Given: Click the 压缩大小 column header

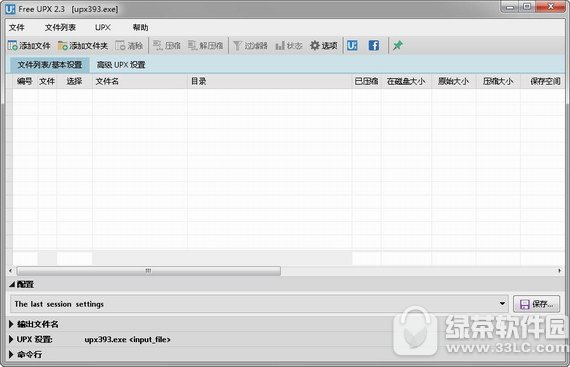Looking at the screenshot, I should click(x=498, y=81).
